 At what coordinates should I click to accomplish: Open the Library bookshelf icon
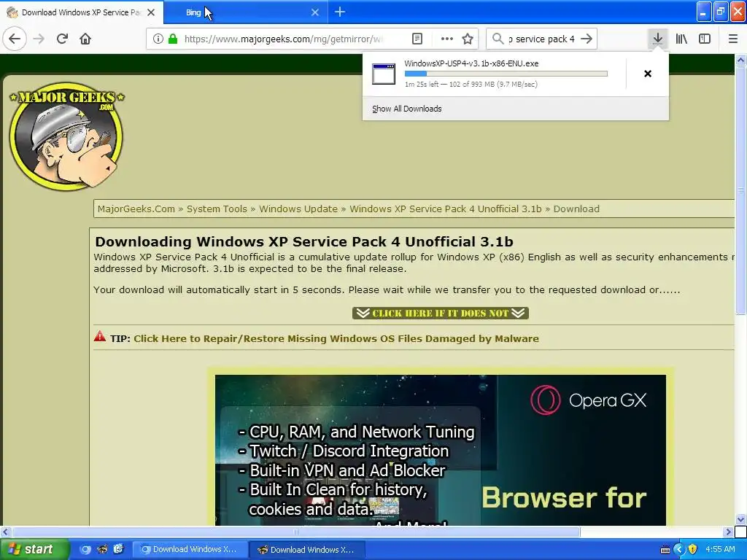(x=681, y=39)
